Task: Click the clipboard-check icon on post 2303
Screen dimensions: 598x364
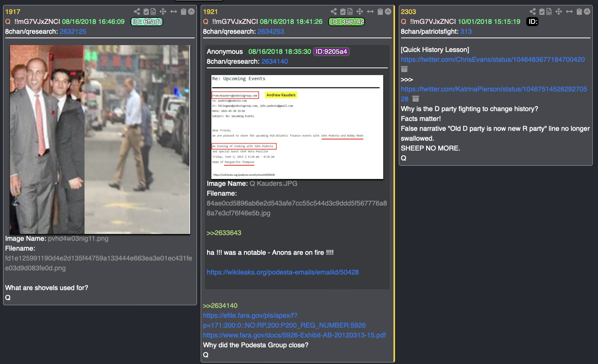Action: [x=542, y=12]
